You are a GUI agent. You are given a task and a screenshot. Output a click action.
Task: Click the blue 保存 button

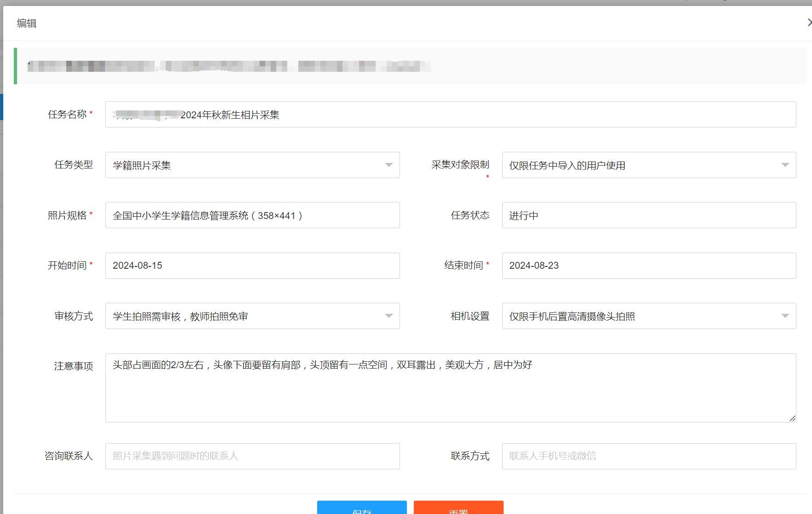[x=362, y=508]
